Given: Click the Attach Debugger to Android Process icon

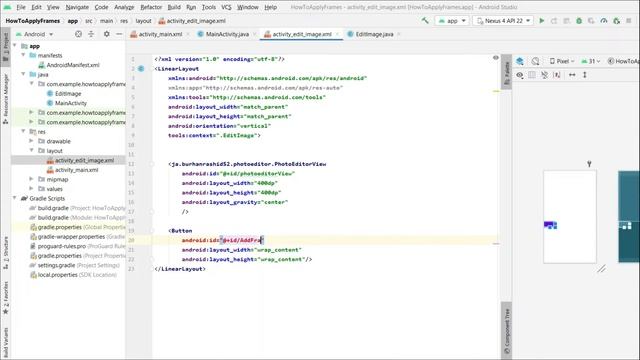Looking at the screenshot, I should pyautogui.click(x=616, y=20).
